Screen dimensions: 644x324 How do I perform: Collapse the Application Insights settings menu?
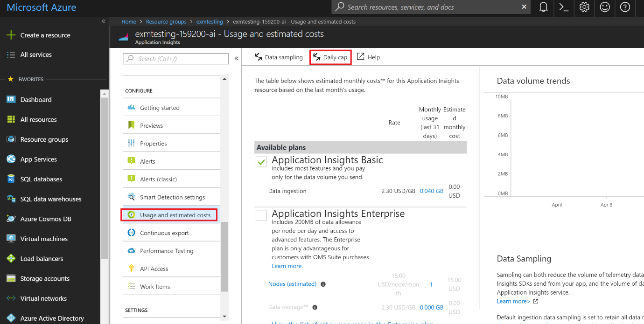point(236,58)
